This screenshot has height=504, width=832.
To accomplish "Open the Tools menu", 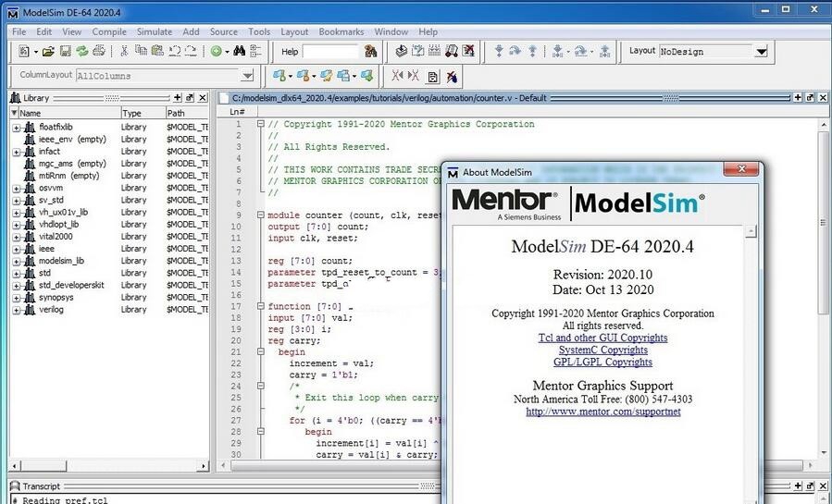I will pos(259,31).
